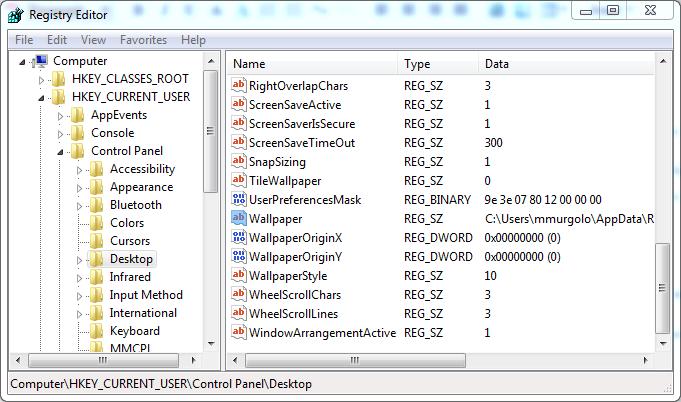Select the WallpaperStyle value name
The height and width of the screenshot is (402, 681).
[288, 276]
